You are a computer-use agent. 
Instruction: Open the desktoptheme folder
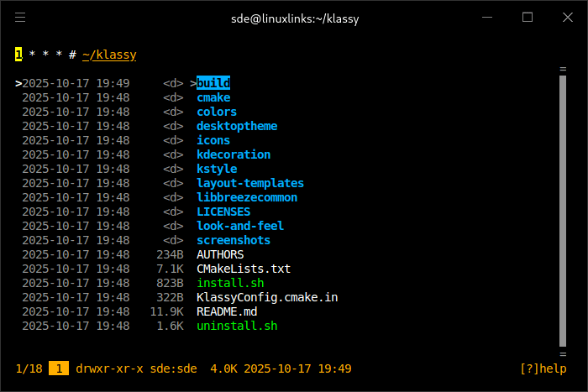237,126
